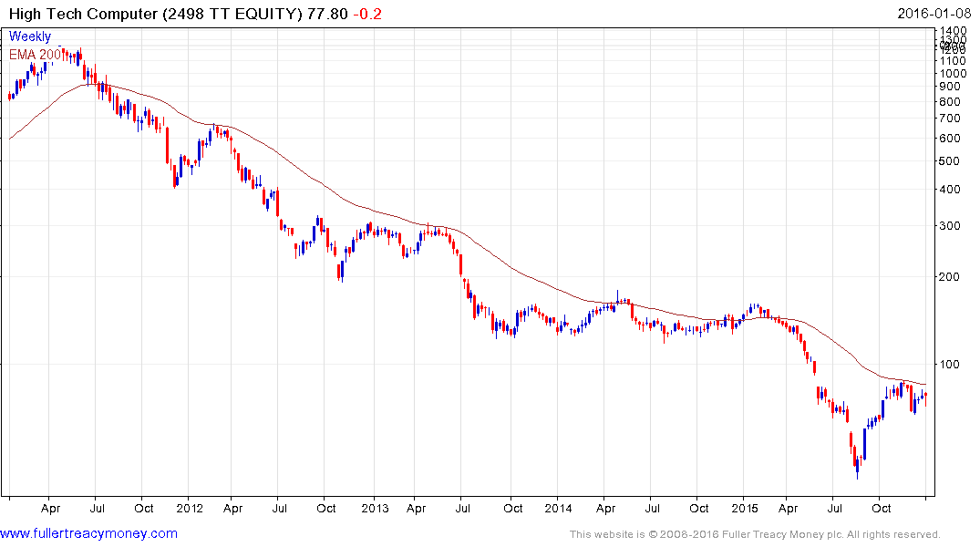980x547 pixels.
Task: Open the www.fullertreacymoney.com link
Action: point(88,533)
